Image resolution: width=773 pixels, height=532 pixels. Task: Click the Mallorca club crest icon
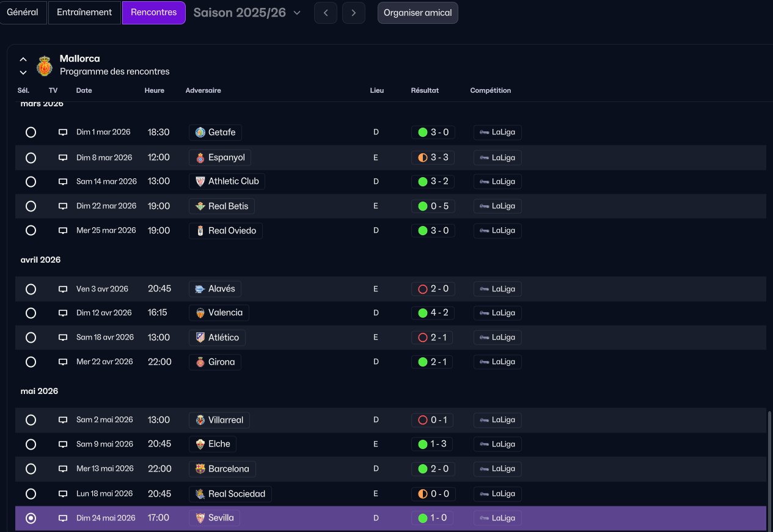[45, 65]
